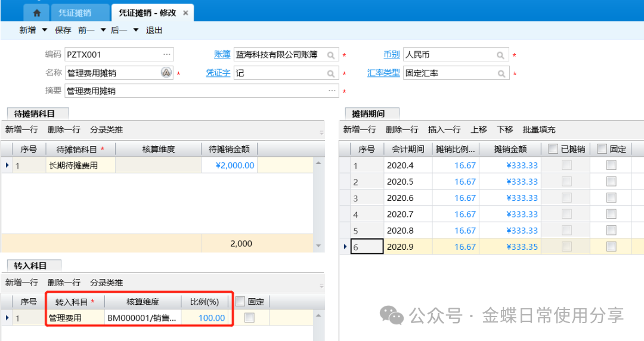Click search icon in 币别 field
Image resolution: width=644 pixels, height=341 pixels.
point(501,55)
